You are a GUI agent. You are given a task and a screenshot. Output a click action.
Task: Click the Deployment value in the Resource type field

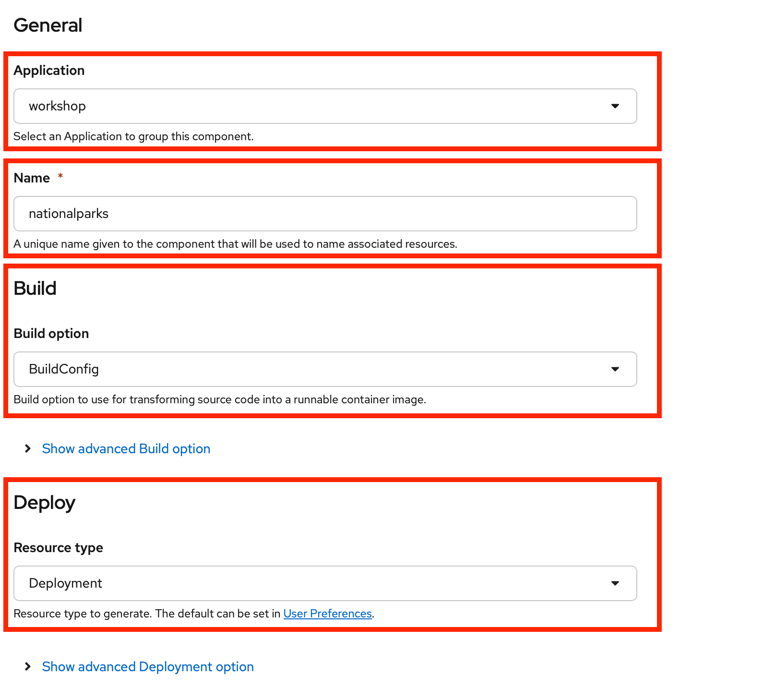[66, 583]
